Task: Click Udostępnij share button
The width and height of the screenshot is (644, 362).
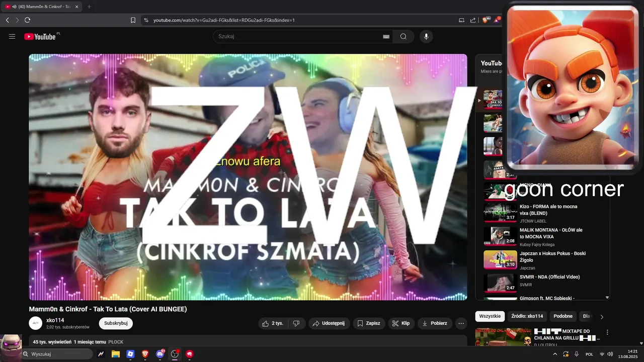Action: (x=329, y=323)
